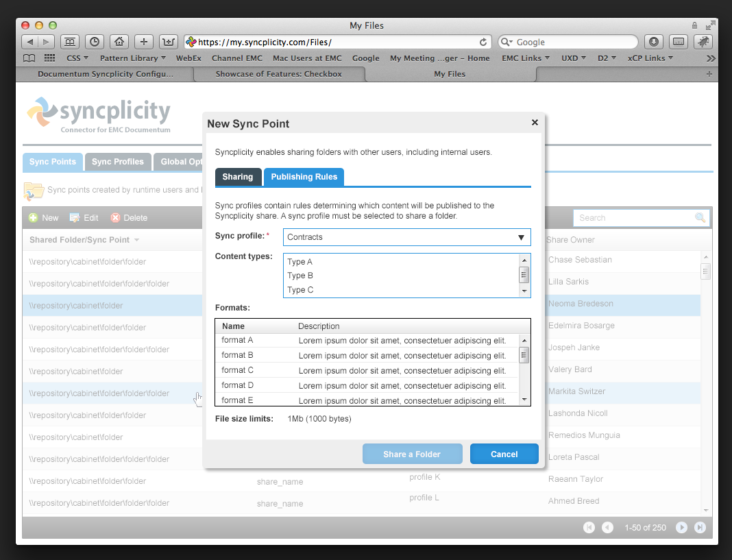Click the New sync point toolbar button
The image size is (732, 560).
click(44, 218)
